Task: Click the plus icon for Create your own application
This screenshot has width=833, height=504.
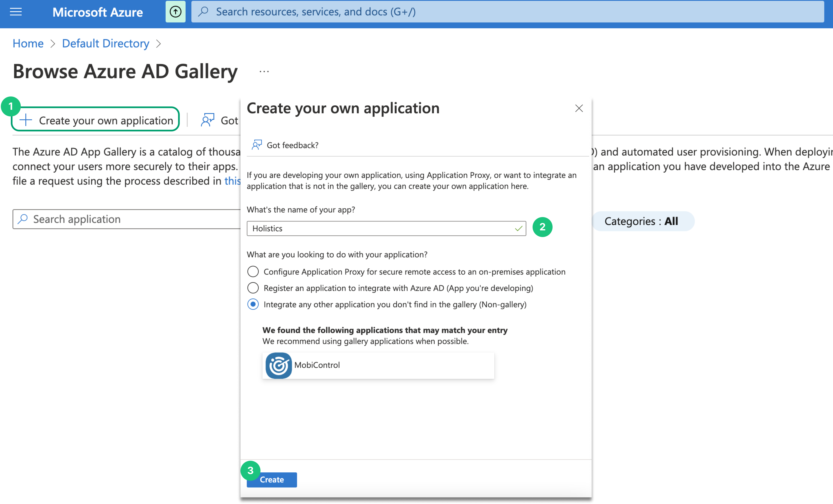Action: click(x=26, y=120)
